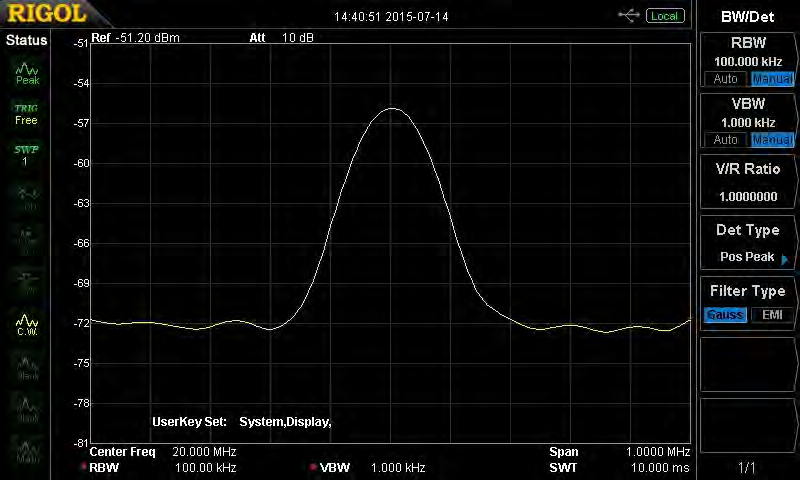
Task: Click the Center Freq 20.000 MHz readout
Action: coord(163,451)
